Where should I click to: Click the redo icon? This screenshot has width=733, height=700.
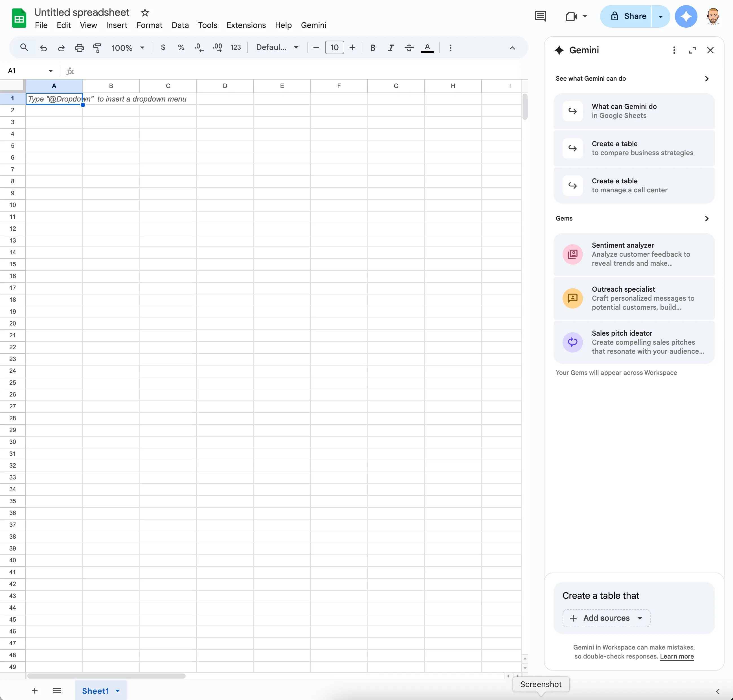(x=61, y=48)
